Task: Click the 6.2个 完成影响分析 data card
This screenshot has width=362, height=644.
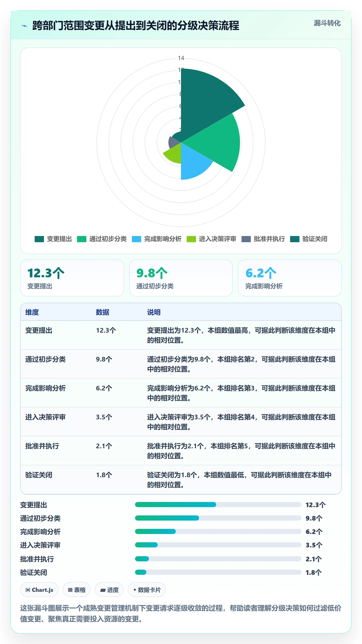Action: pos(290,278)
